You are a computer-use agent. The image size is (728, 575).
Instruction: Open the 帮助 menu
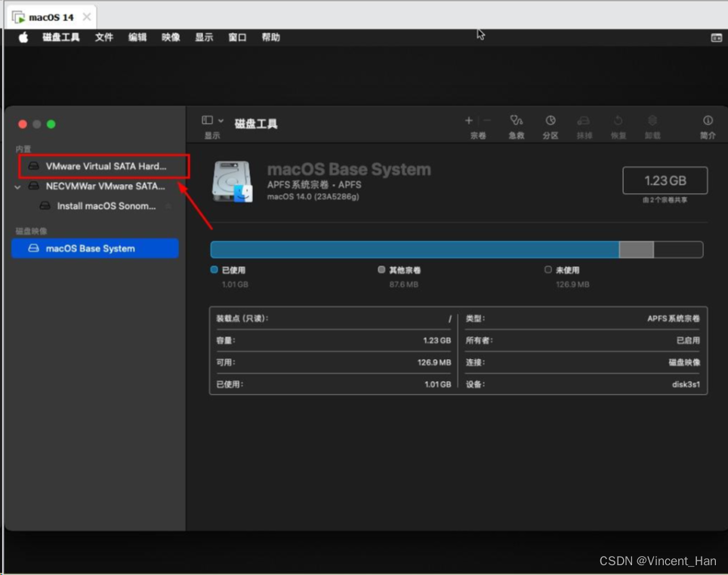(x=270, y=38)
